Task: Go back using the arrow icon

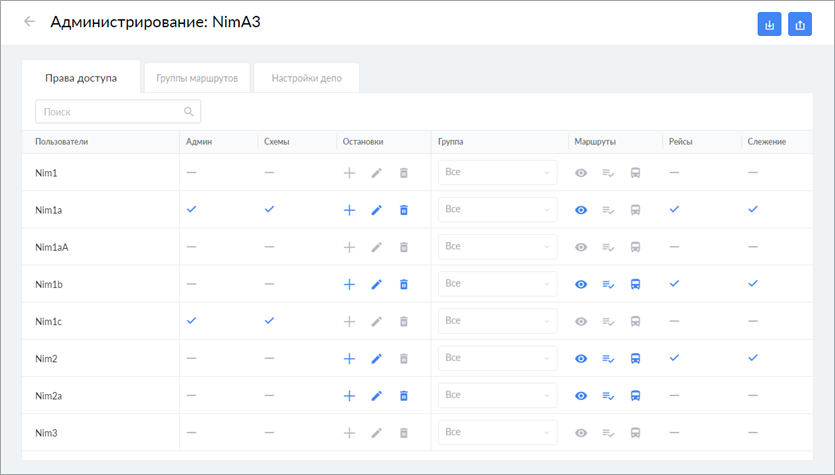Action: pyautogui.click(x=29, y=21)
